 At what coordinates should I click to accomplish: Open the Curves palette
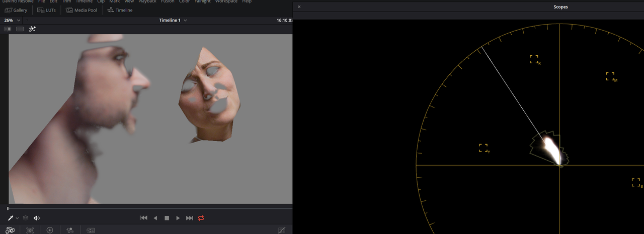(x=282, y=230)
